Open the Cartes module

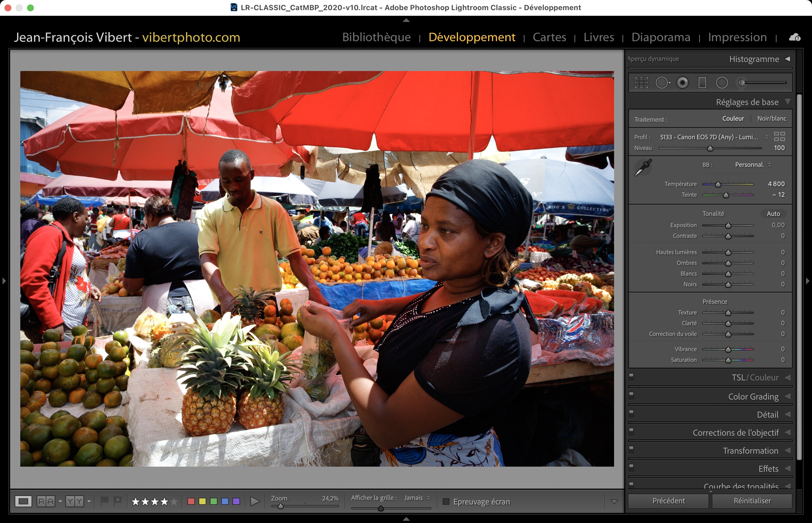549,37
